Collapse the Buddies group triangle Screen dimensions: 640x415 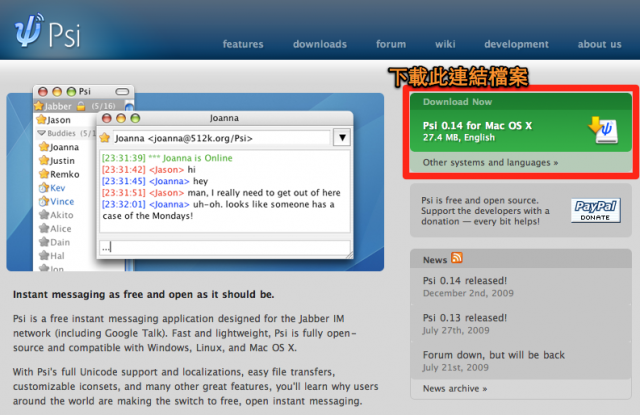pyautogui.click(x=41, y=133)
